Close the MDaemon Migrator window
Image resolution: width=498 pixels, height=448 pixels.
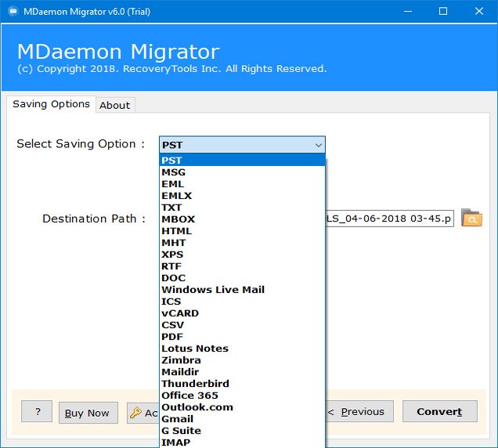click(x=479, y=12)
